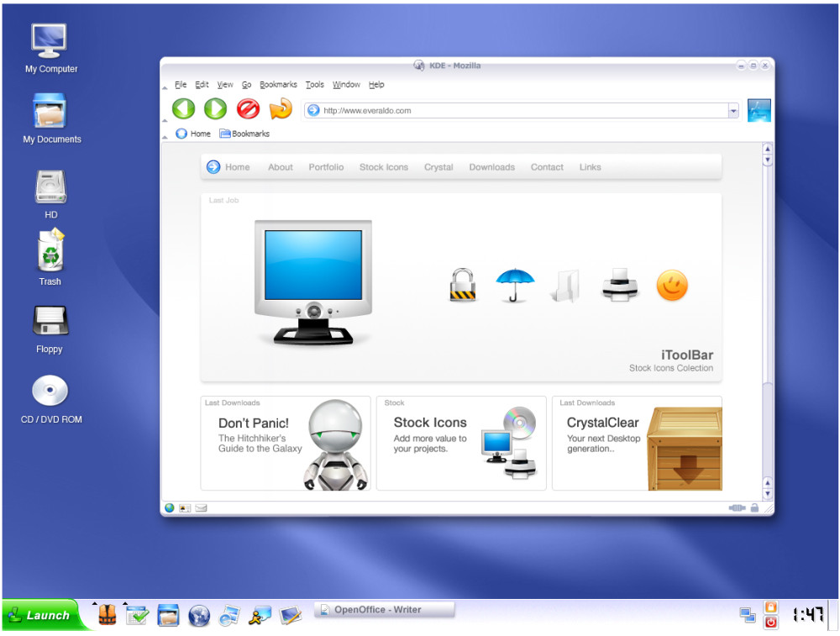Click the address bar containing http://www.everaldo.com

[522, 110]
